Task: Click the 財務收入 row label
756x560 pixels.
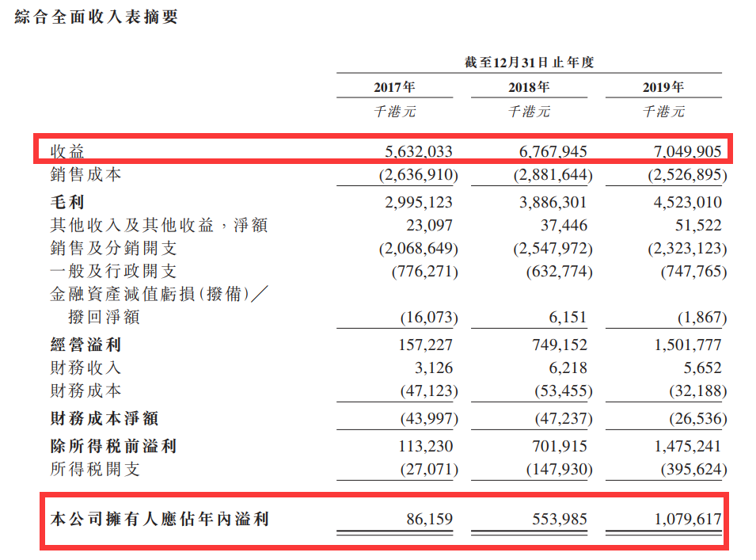Action: [85, 368]
